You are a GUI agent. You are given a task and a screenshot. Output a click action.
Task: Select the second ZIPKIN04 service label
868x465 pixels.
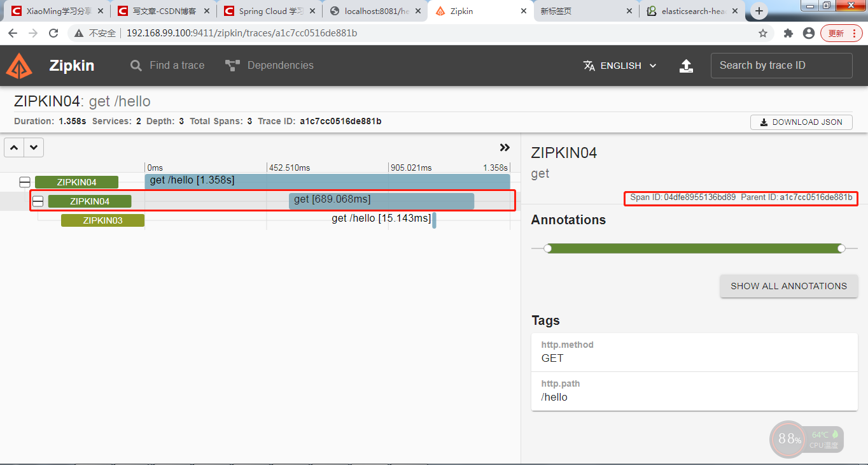coord(90,201)
